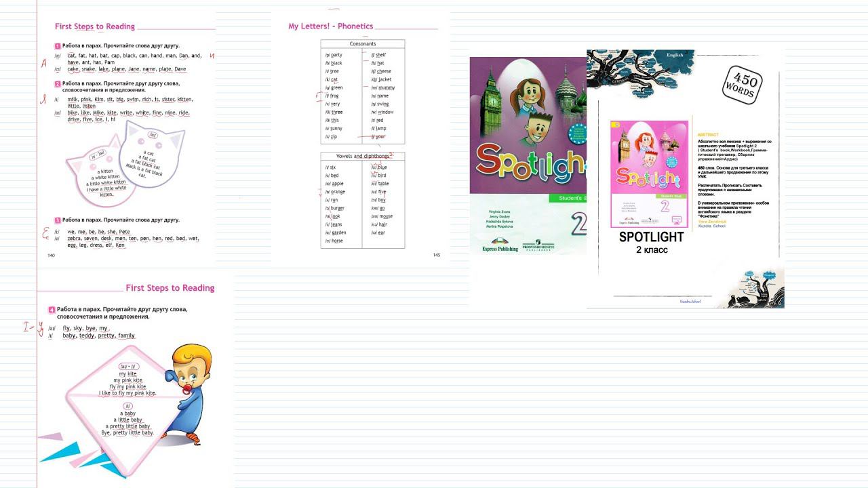Image resolution: width=868 pixels, height=488 pixels.
Task: Click the word "mummy" in the Consonants table
Action: (x=387, y=87)
